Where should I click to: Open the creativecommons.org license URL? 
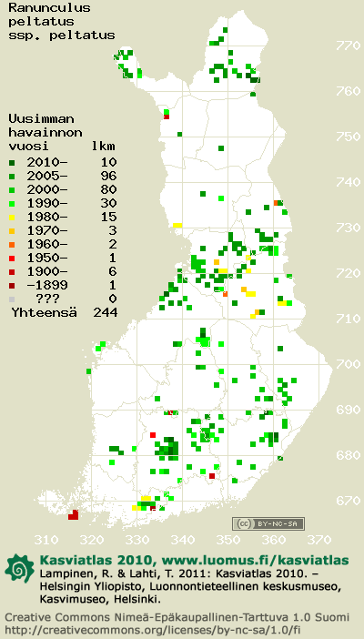[x=153, y=629]
